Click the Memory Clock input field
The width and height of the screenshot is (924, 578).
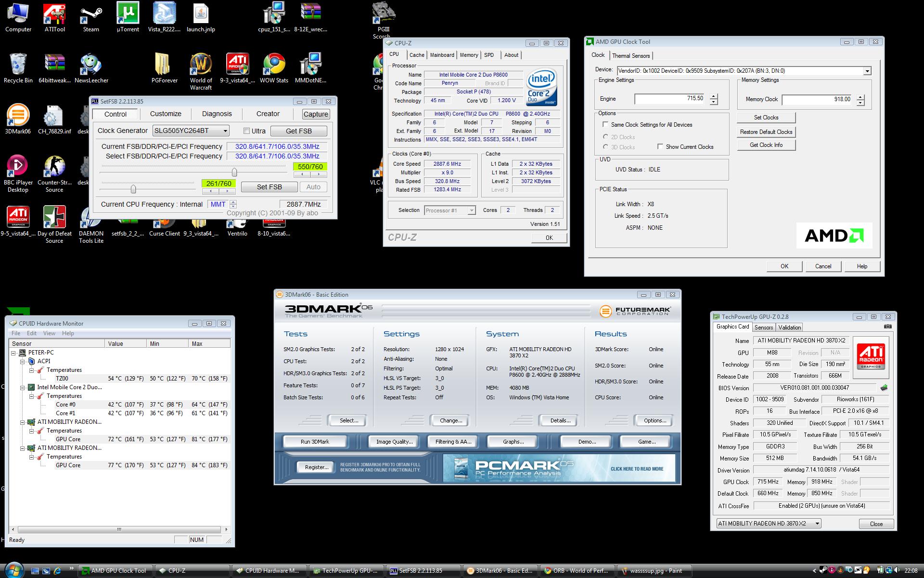(x=817, y=100)
